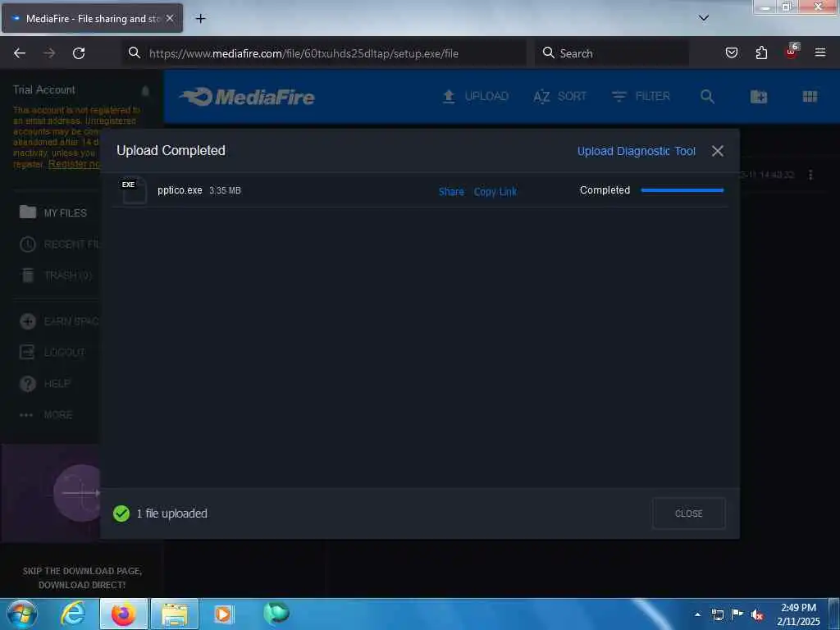Launch Internet Explorer from taskbar
This screenshot has width=840, height=630.
(72, 614)
